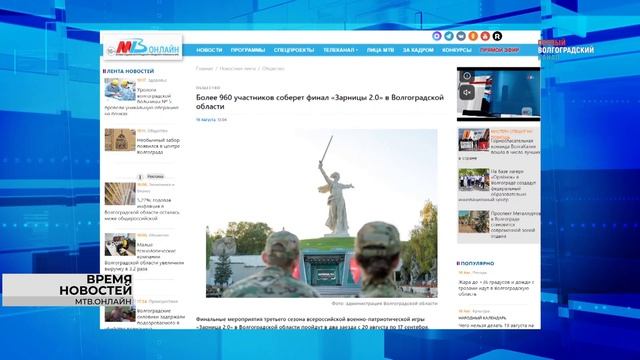The width and height of the screenshot is (640, 360).
Task: Open sidebar story about Проспект Металлургов
Action: coord(515,224)
